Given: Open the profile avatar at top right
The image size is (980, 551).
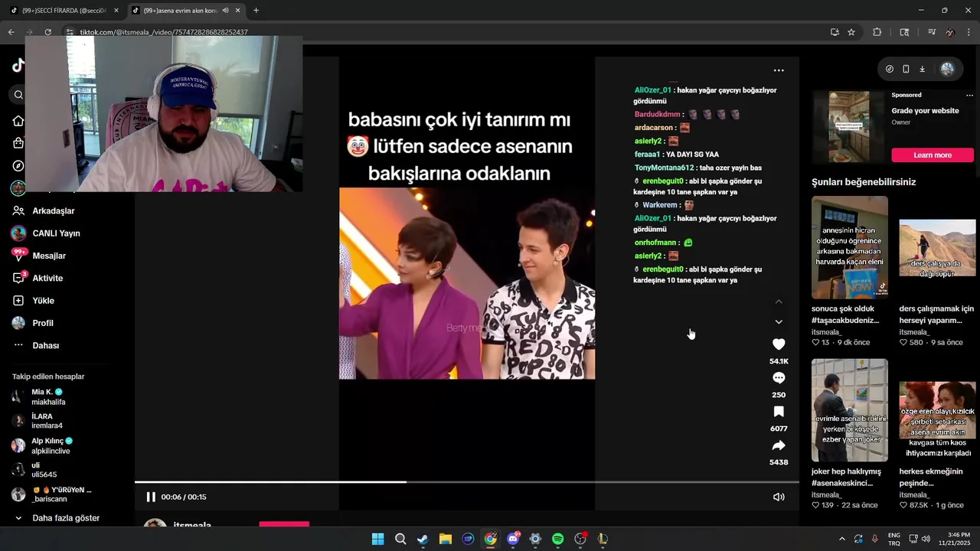Looking at the screenshot, I should click(947, 69).
